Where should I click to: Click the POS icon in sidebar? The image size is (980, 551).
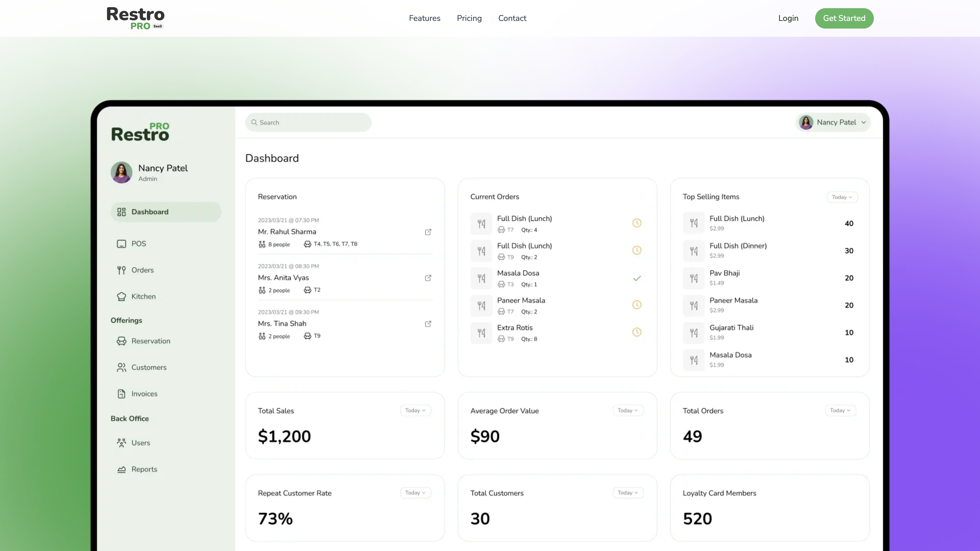121,244
